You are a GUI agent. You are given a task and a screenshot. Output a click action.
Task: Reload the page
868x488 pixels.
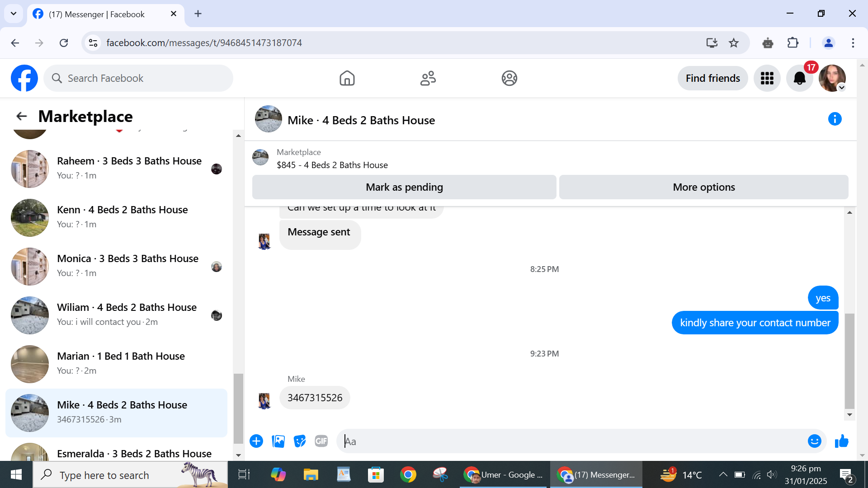click(x=64, y=43)
